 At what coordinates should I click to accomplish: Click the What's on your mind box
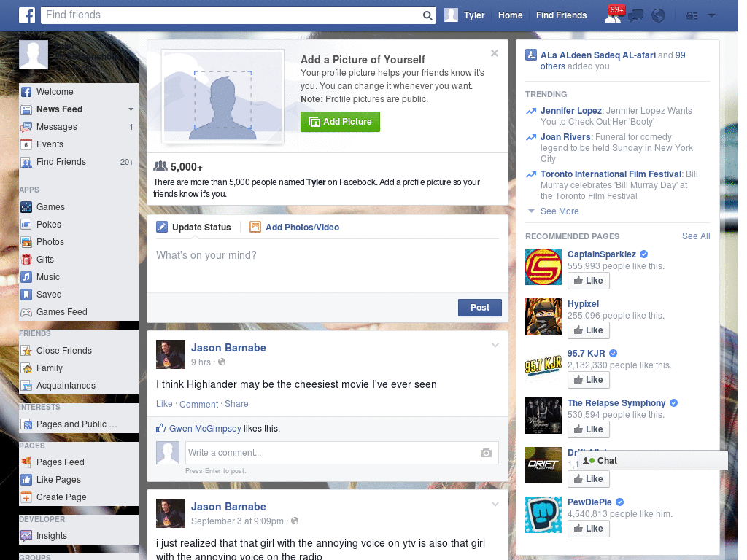[328, 264]
